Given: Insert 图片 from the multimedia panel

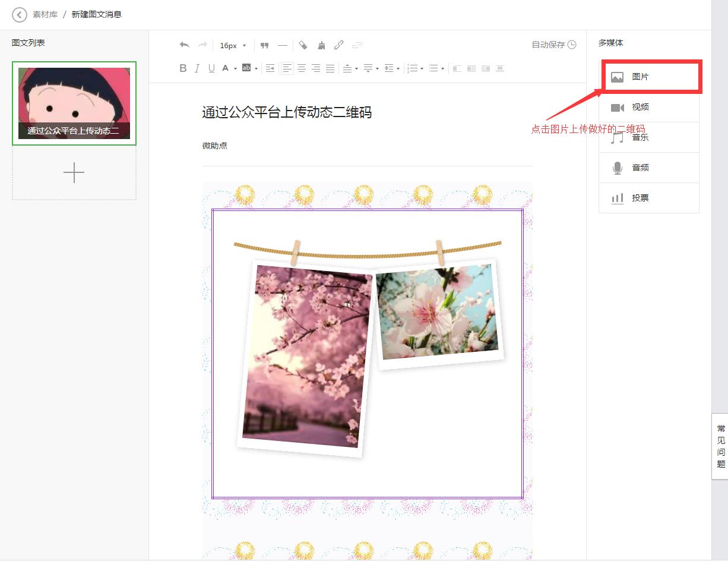Looking at the screenshot, I should pyautogui.click(x=649, y=77).
